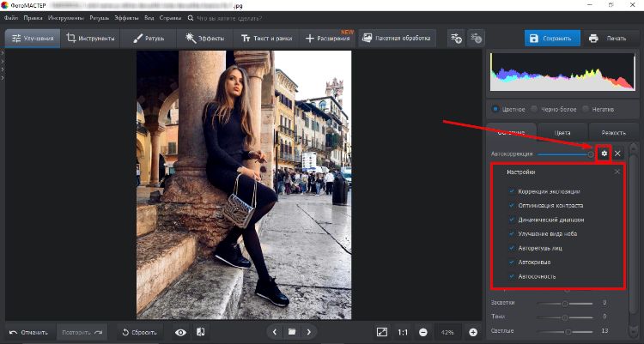The height and width of the screenshot is (344, 644).
Task: Set zoom to 1:1 actual size
Action: point(404,332)
